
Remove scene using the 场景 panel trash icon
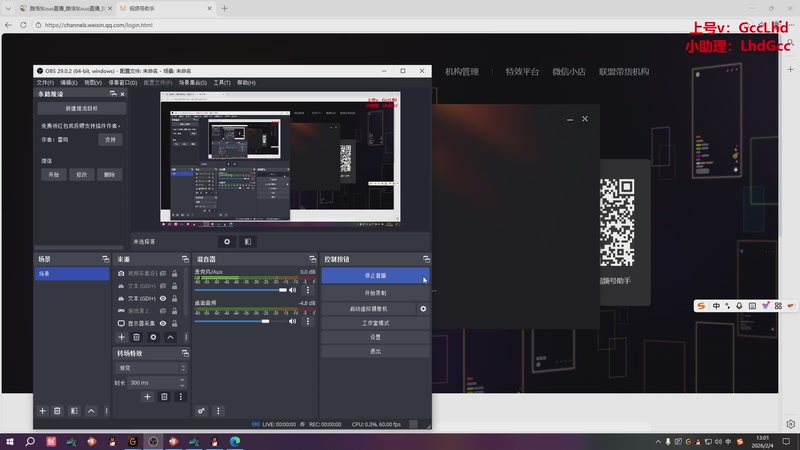pos(57,411)
